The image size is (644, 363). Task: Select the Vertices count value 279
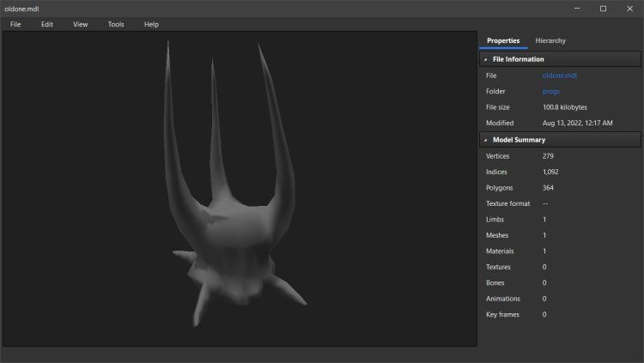point(549,155)
